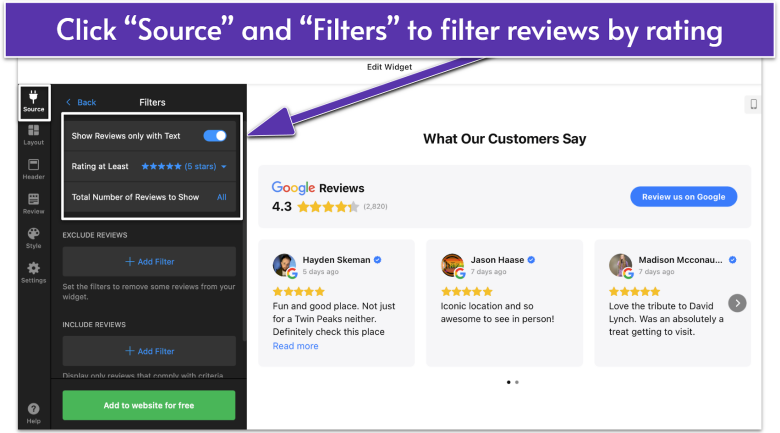Viewport: 780px width, 433px height.
Task: Change Total Number of Reviews 'All' value
Action: click(221, 197)
